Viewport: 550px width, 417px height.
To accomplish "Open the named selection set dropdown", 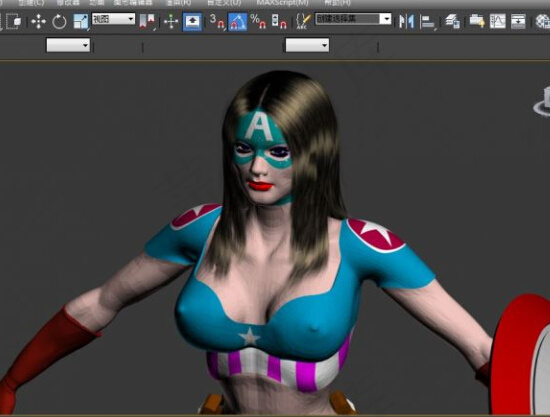I will [353, 19].
